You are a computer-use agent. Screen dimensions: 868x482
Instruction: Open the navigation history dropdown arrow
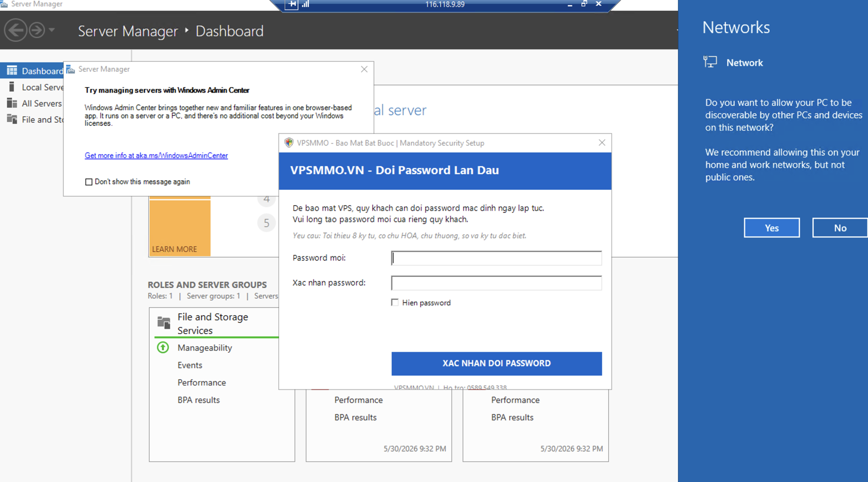[52, 30]
